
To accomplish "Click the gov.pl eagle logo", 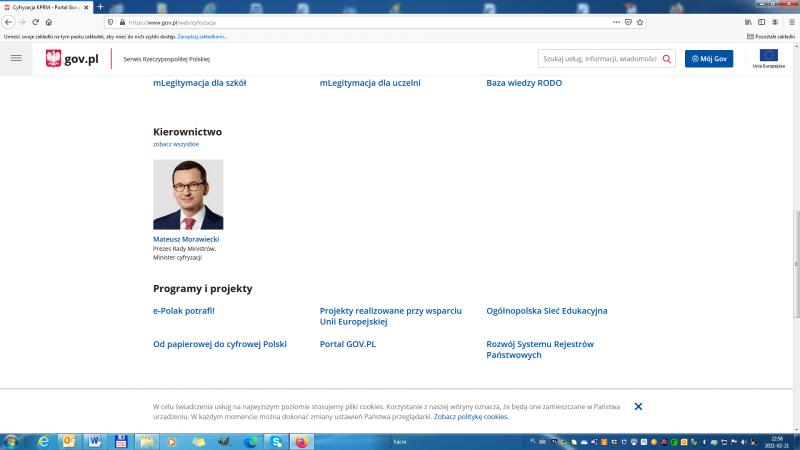I will click(54, 59).
